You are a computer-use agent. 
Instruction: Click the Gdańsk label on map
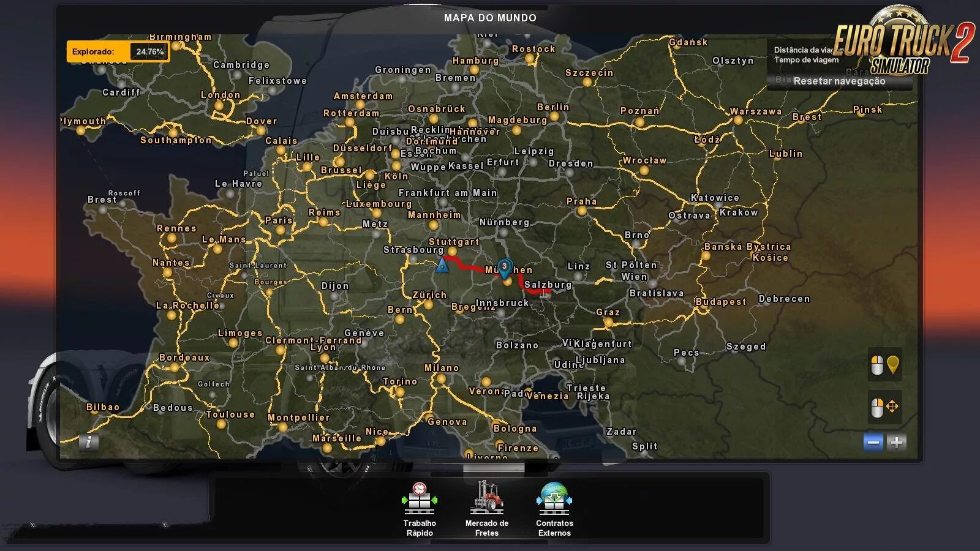tap(688, 42)
